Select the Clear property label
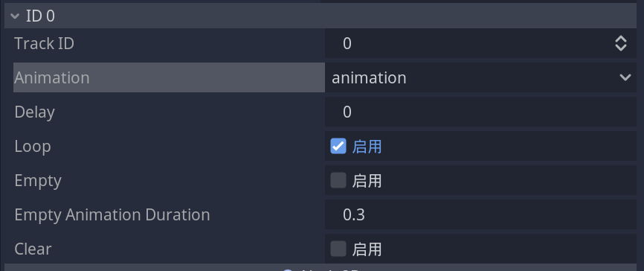 33,249
